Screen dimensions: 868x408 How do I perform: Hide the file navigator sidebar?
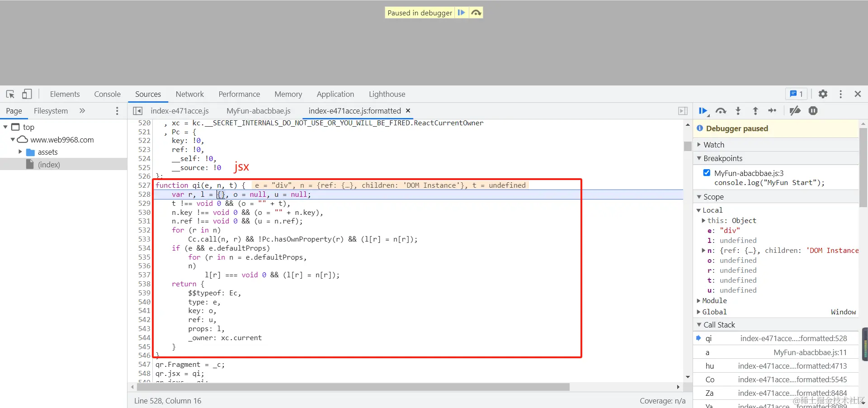138,111
